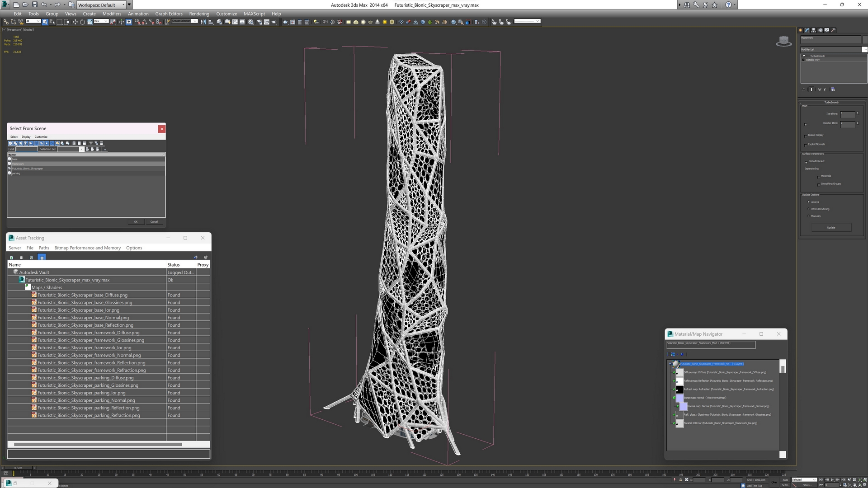
Task: Click the Save File icon
Action: 34,5
